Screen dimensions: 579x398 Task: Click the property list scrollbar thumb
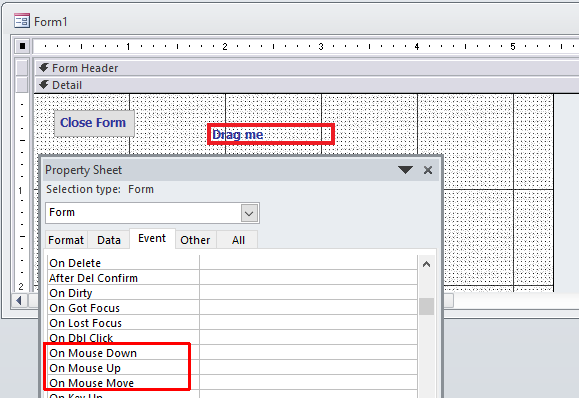tap(426, 306)
